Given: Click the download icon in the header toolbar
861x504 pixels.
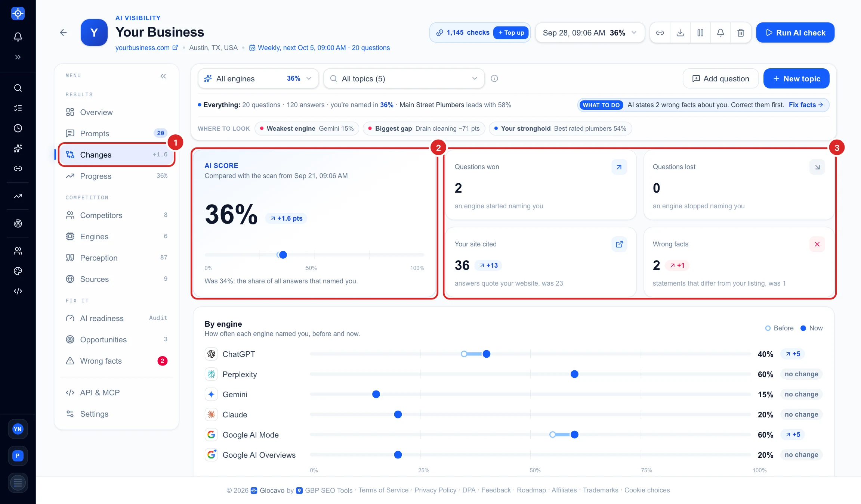Looking at the screenshot, I should [x=680, y=32].
